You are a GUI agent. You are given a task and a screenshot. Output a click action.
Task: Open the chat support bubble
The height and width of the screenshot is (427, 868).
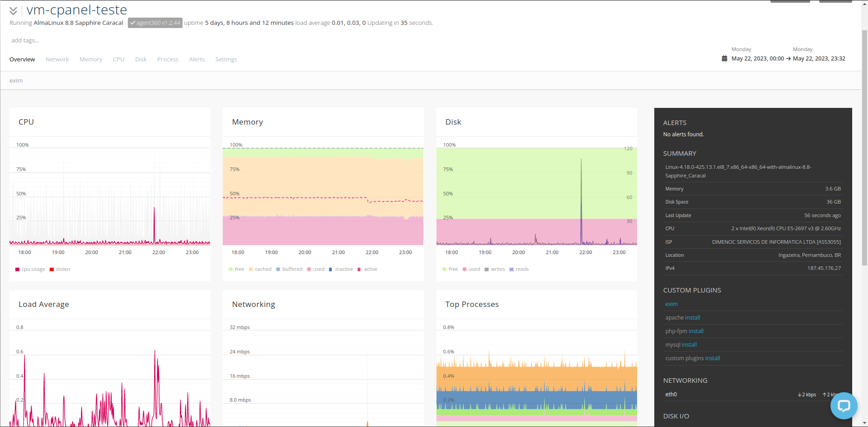point(844,405)
